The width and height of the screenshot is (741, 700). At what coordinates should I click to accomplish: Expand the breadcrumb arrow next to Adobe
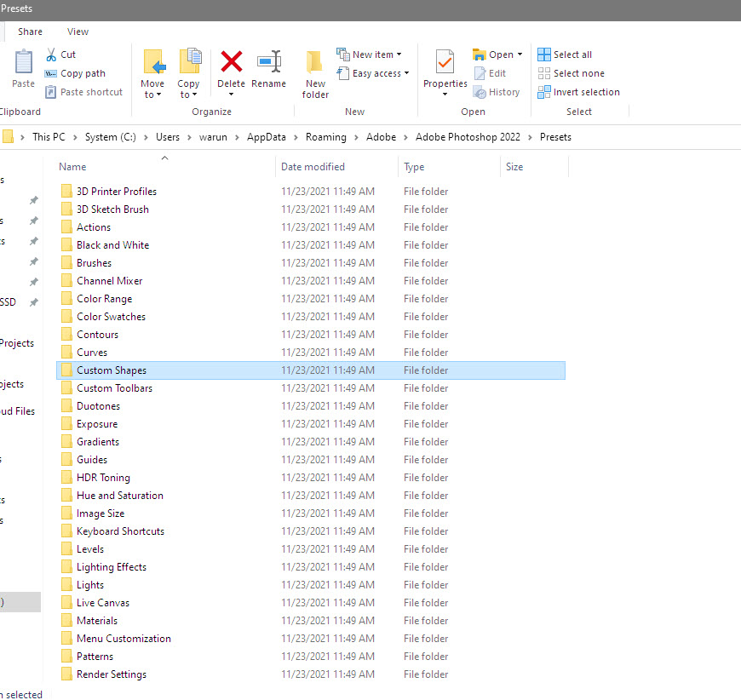(404, 136)
